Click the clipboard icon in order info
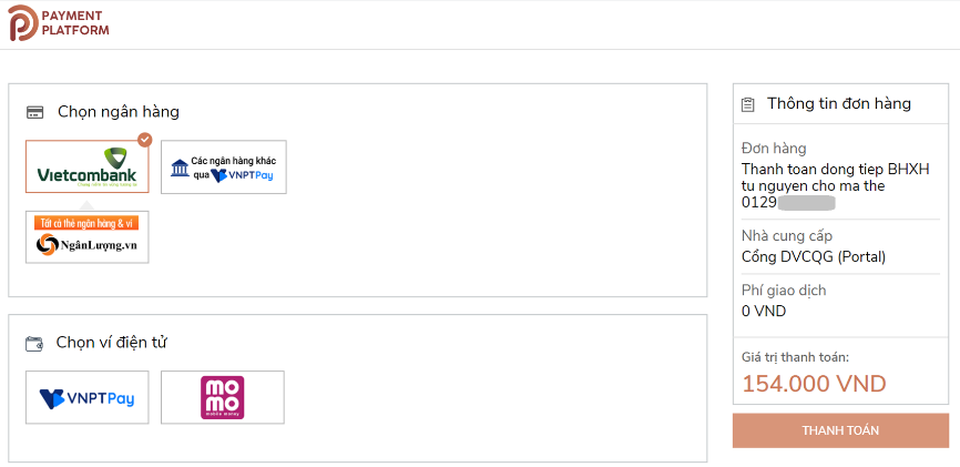Screen dimensions: 960x467 (748, 105)
